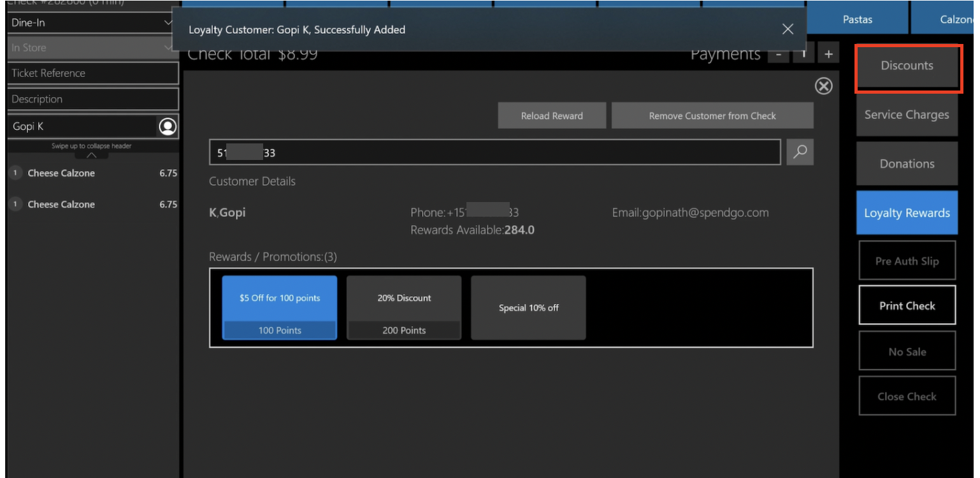Collapse header using the up chevron
Screen dimensions: 980x478
pyautogui.click(x=91, y=155)
